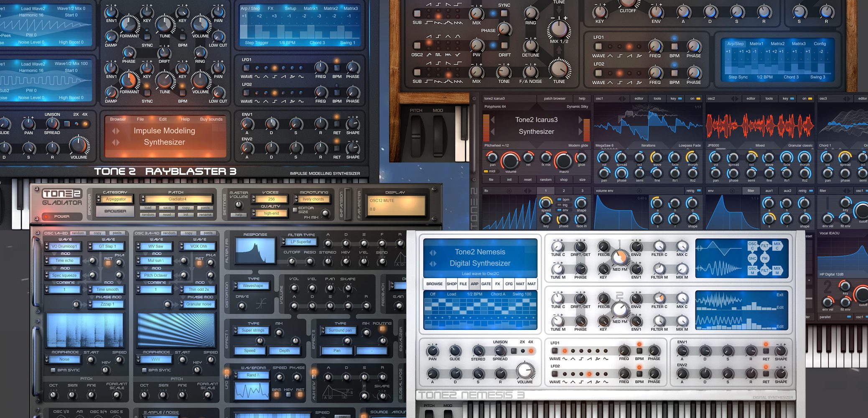Click the 'random' button in Icarus3 main panel
The height and width of the screenshot is (418, 868).
[545, 180]
